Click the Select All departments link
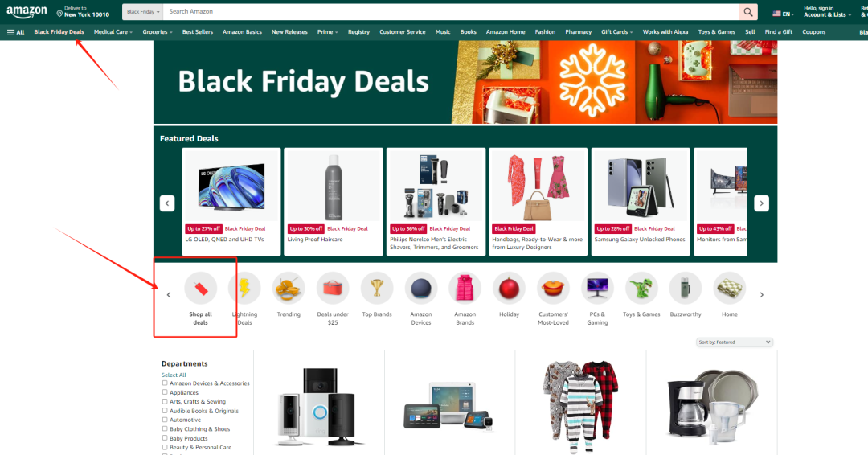This screenshot has height=455, width=868. point(174,375)
